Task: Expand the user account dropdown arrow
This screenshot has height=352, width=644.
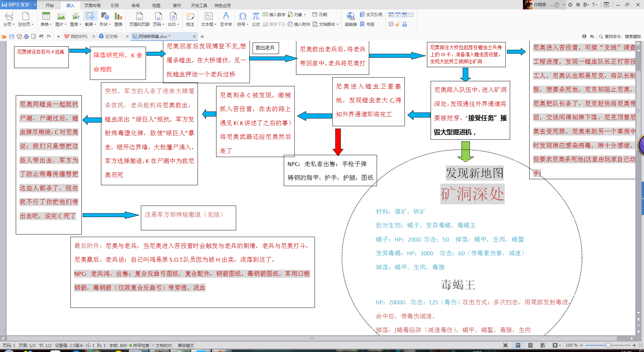Action: pyautogui.click(x=563, y=5)
